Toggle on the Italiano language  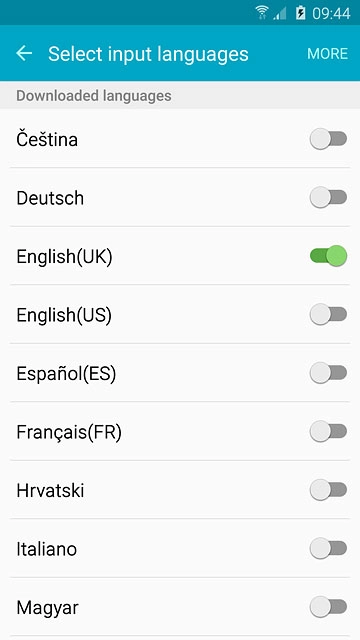point(328,548)
